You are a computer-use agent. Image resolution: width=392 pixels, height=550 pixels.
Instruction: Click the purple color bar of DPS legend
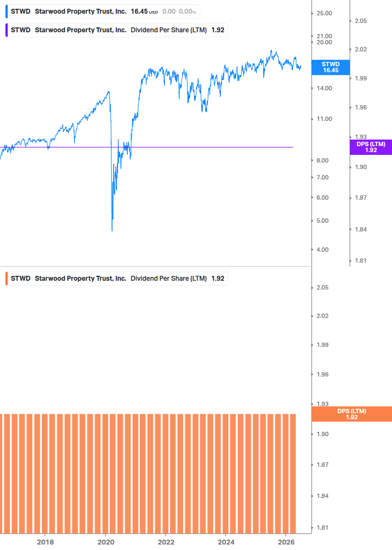(7, 30)
